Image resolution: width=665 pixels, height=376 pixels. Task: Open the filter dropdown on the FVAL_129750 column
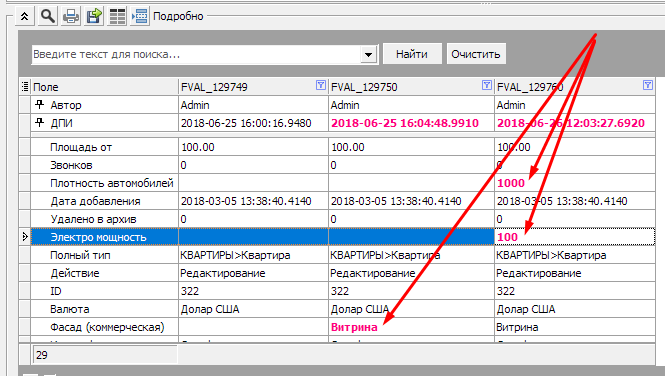tap(486, 85)
